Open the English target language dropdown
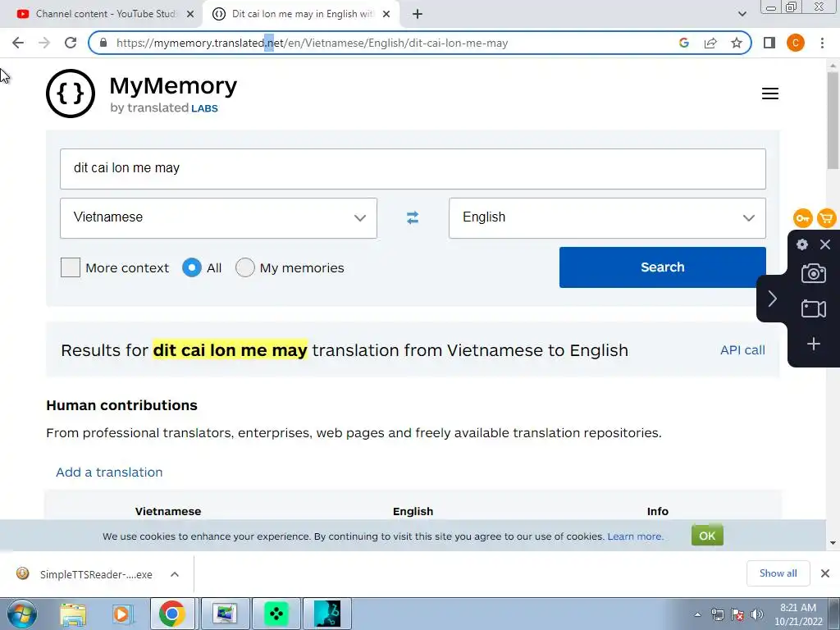 click(607, 218)
